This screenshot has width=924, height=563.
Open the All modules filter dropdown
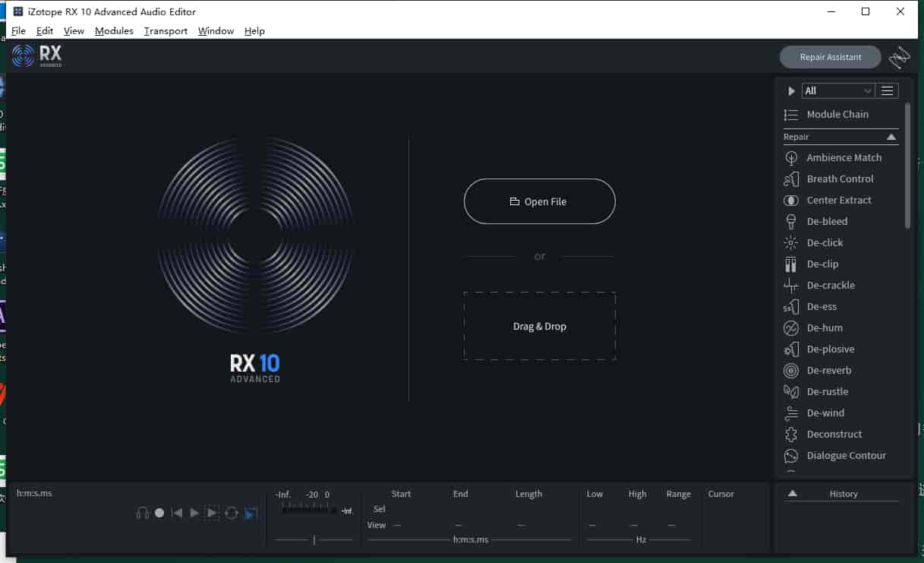point(838,90)
